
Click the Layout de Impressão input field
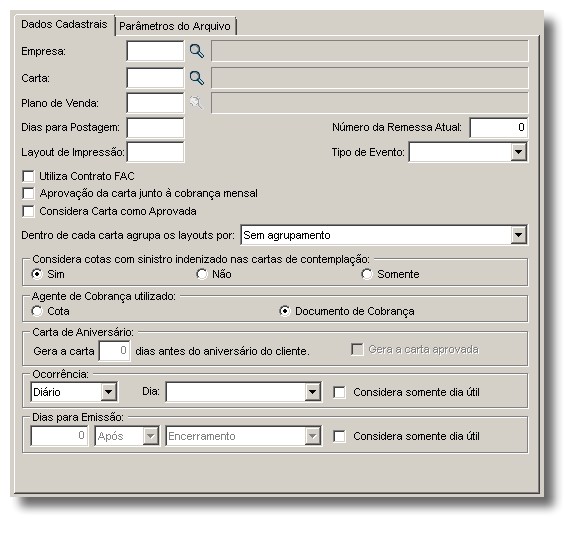[x=155, y=152]
